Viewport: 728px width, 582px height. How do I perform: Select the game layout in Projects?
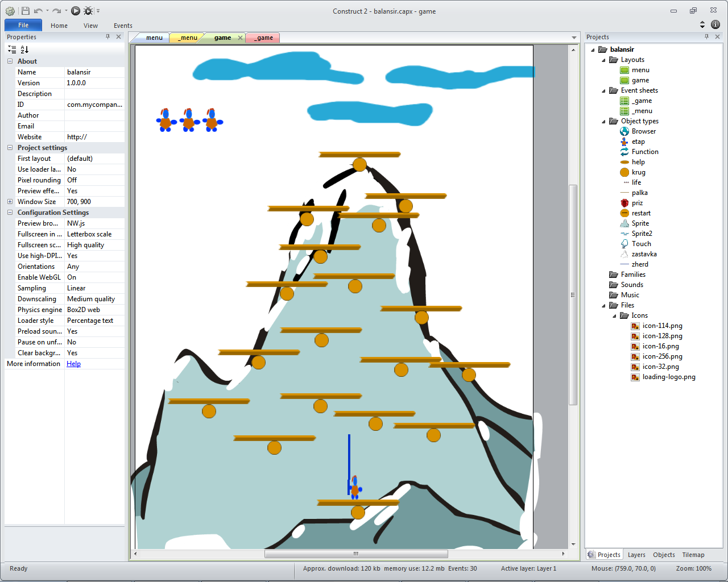point(640,80)
